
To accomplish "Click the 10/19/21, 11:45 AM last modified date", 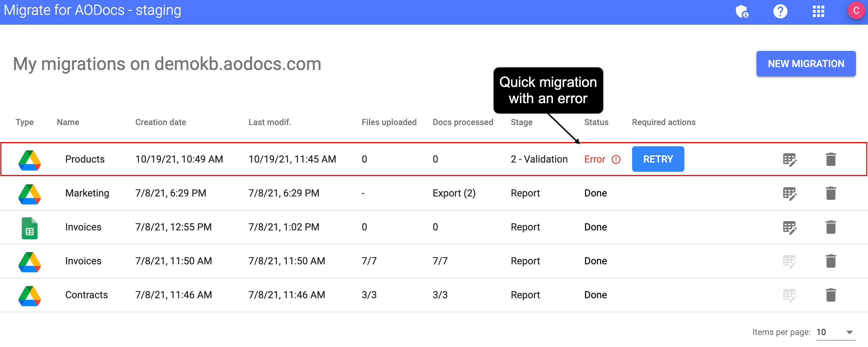I will [x=292, y=159].
